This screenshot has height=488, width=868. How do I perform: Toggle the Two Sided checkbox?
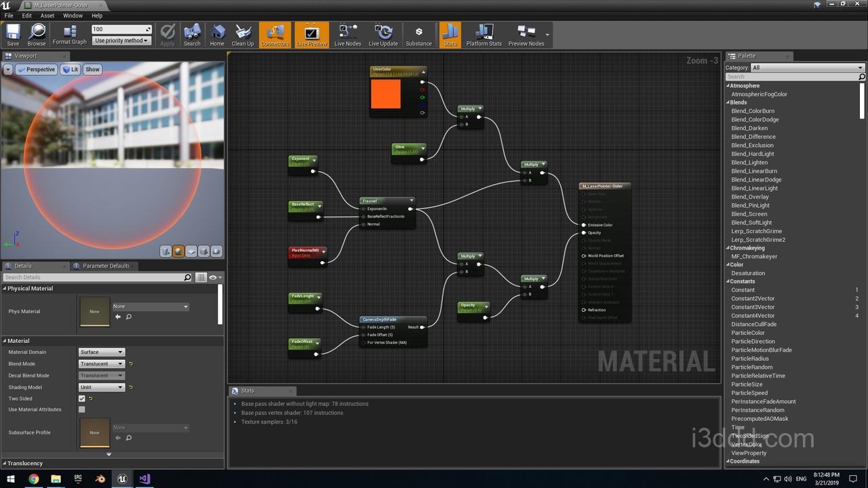pos(82,399)
